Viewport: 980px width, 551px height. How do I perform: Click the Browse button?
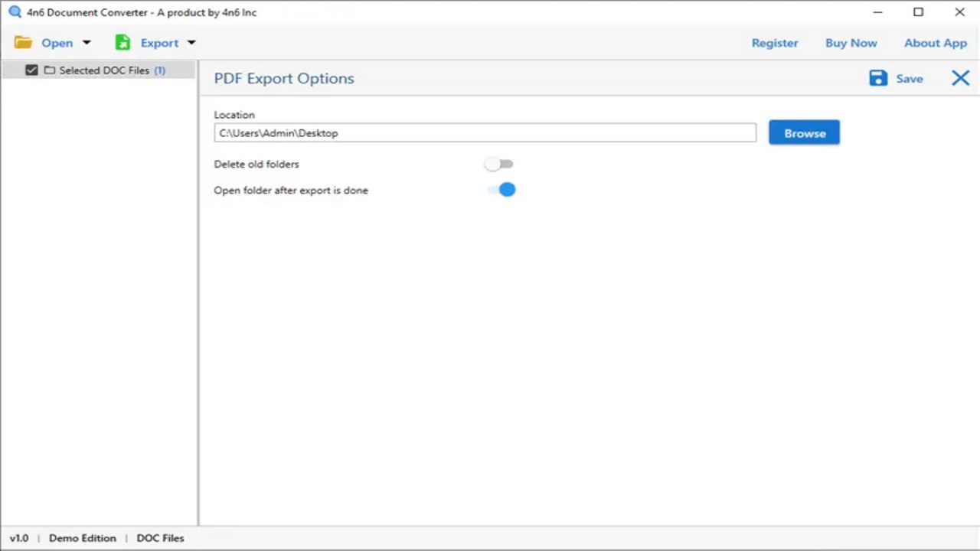point(804,132)
